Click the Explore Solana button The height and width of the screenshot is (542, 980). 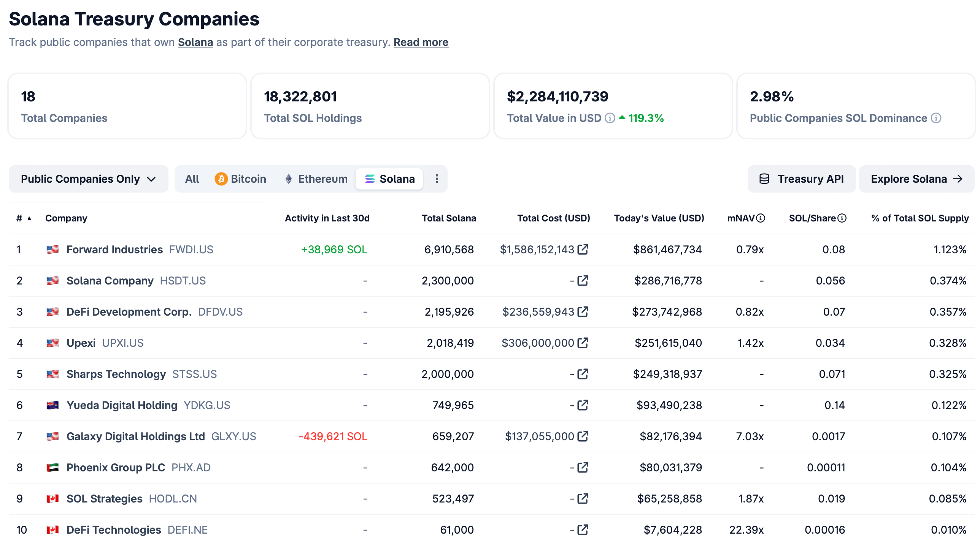tap(916, 179)
